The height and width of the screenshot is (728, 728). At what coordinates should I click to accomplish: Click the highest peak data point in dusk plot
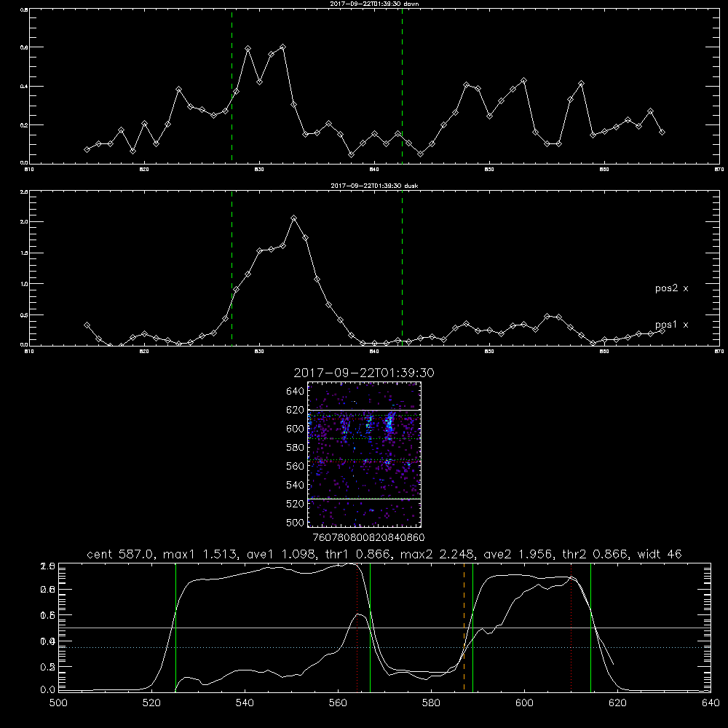293,218
